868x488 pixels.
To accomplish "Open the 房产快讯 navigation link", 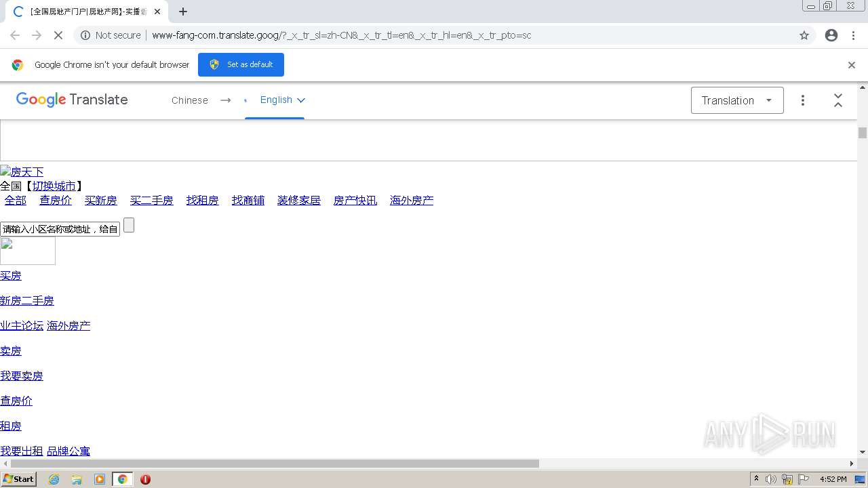I will point(355,201).
